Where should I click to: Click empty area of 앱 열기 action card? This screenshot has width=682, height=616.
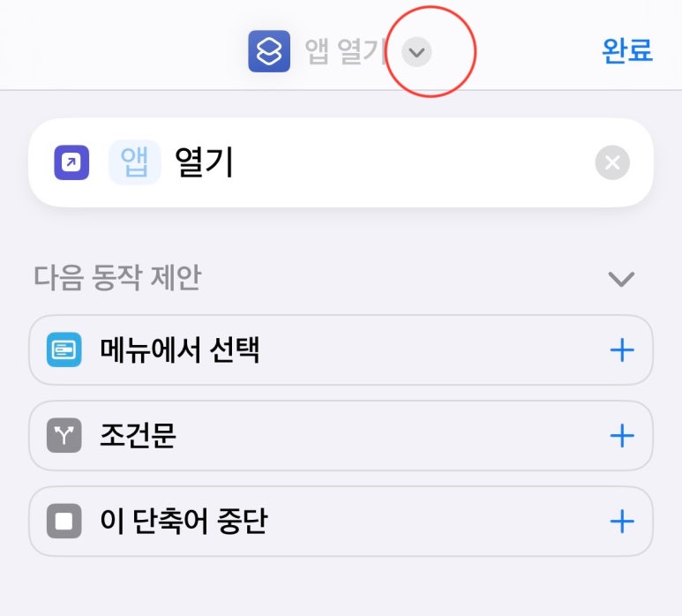coord(413,162)
